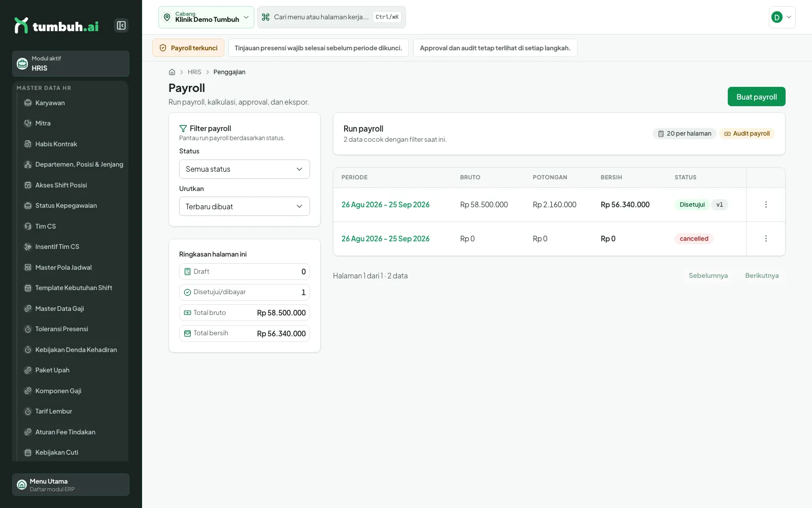The width and height of the screenshot is (812, 508).
Task: Click the Menu Utama home icon
Action: pyautogui.click(x=22, y=485)
